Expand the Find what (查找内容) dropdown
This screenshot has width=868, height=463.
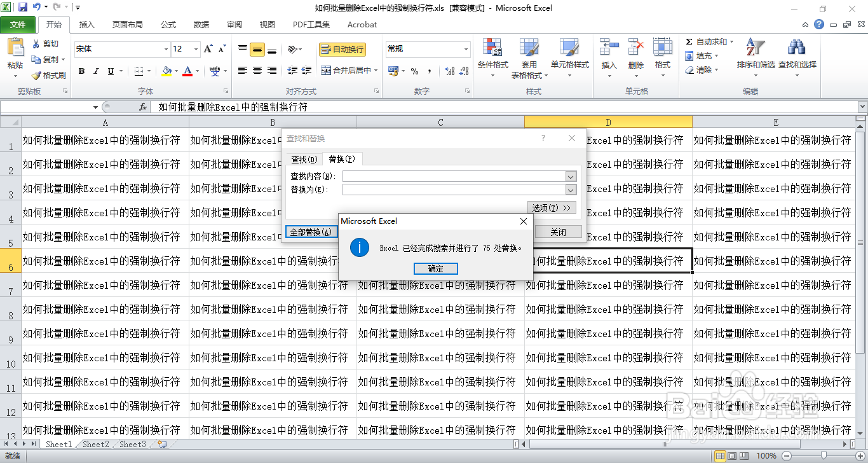571,176
